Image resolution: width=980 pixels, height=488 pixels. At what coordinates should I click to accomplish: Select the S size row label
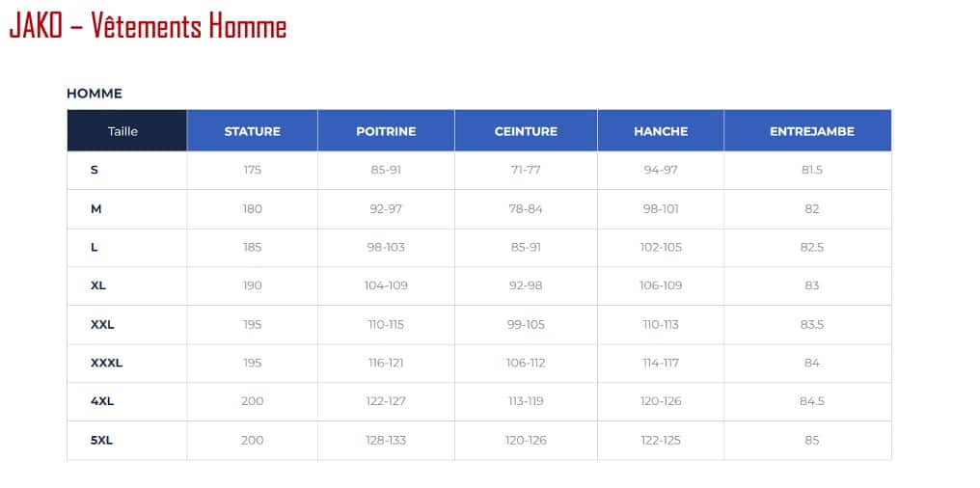click(x=95, y=170)
